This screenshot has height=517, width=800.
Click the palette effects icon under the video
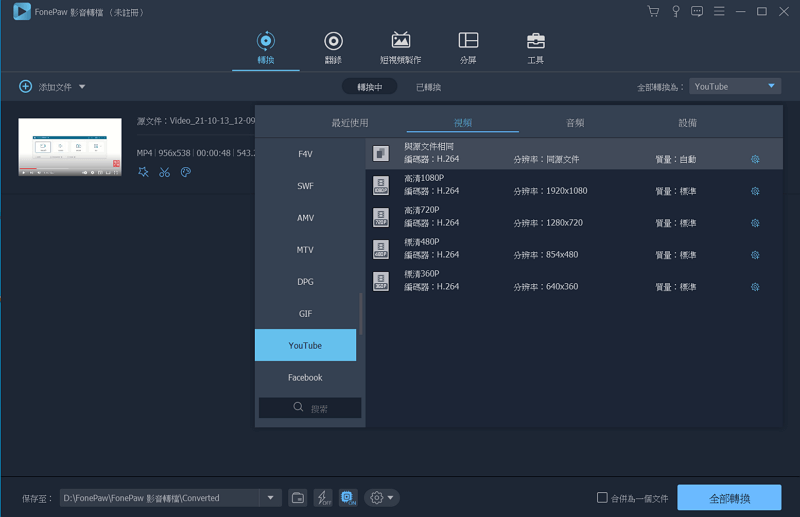click(186, 172)
